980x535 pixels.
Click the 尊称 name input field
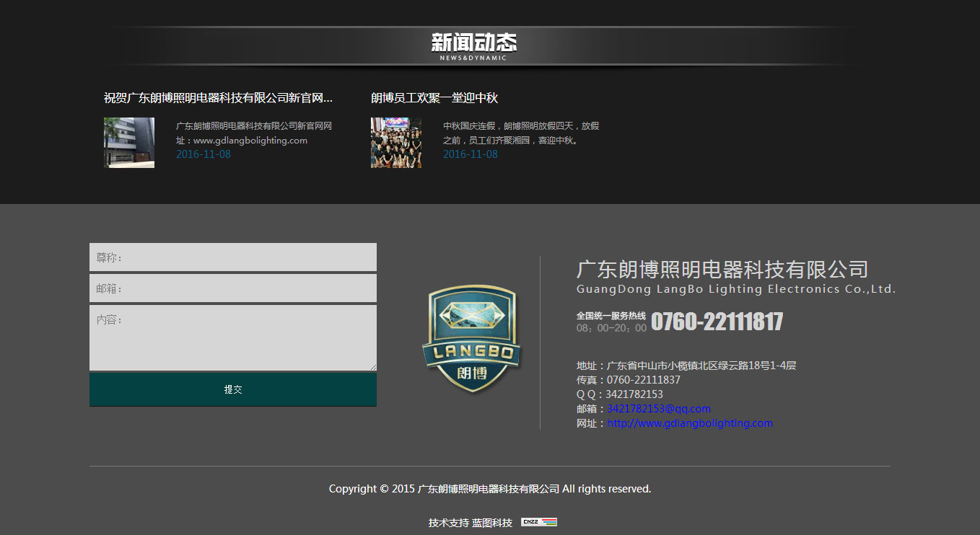pyautogui.click(x=233, y=257)
